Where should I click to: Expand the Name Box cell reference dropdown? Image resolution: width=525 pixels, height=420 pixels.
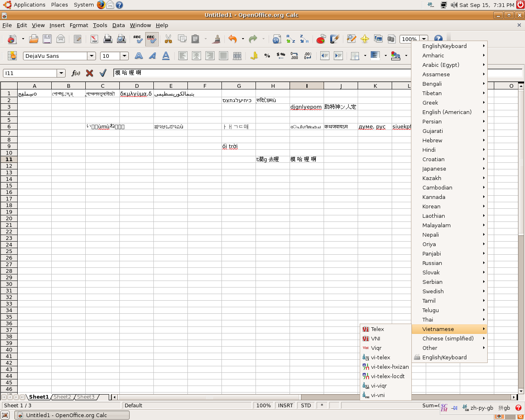point(62,73)
